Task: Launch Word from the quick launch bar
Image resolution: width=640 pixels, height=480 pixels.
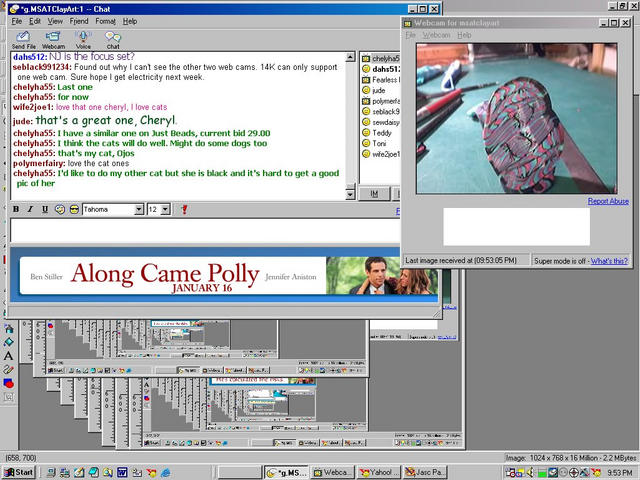Action: (x=122, y=473)
